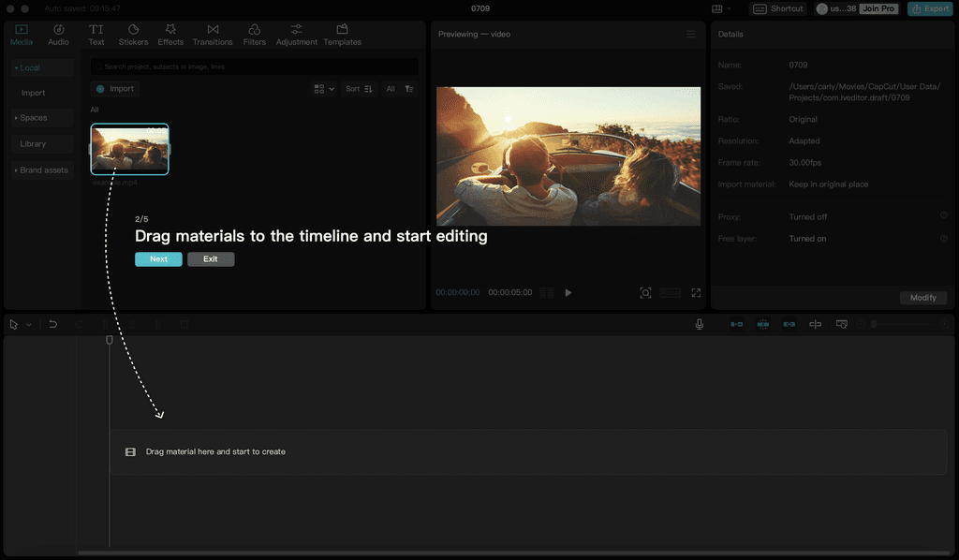Open the Apple menu
The width and height of the screenshot is (959, 560).
(x=8, y=7)
